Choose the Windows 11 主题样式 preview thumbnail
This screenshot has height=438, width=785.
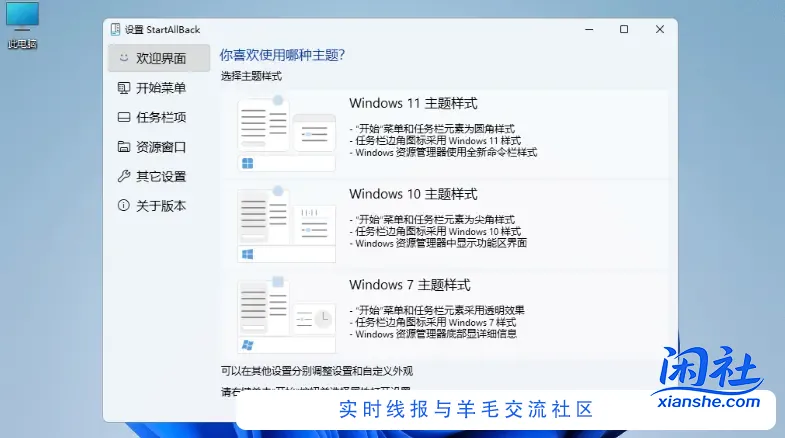coord(286,133)
